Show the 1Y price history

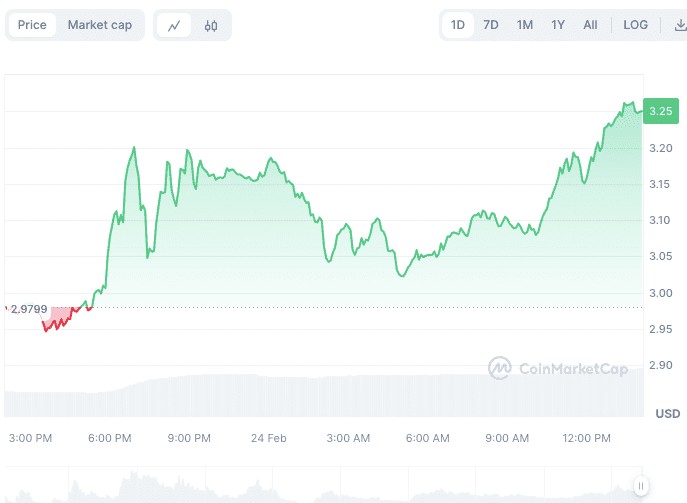click(558, 25)
